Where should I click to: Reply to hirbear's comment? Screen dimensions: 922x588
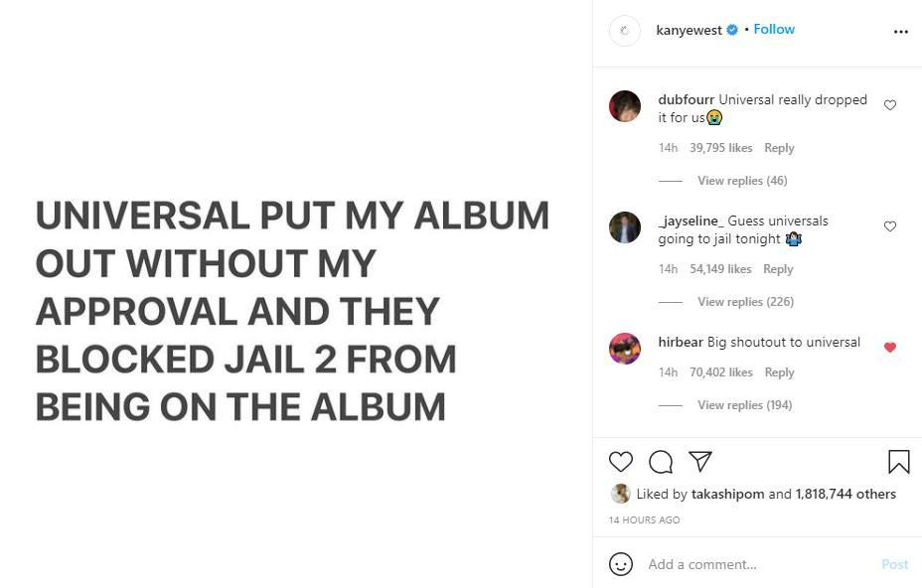pyautogui.click(x=779, y=372)
